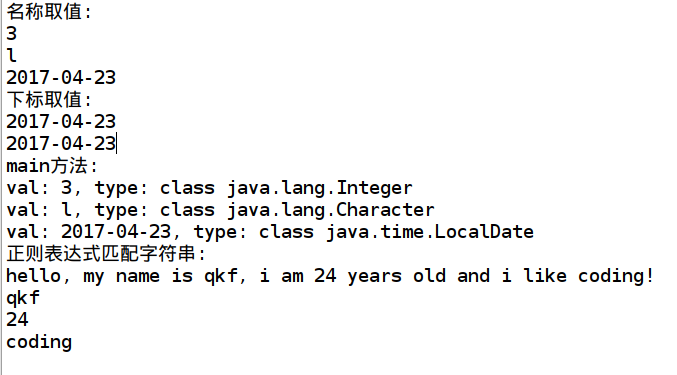The image size is (677, 375).
Task: Click the word 'hello,' in the sentence
Action: coord(38,276)
